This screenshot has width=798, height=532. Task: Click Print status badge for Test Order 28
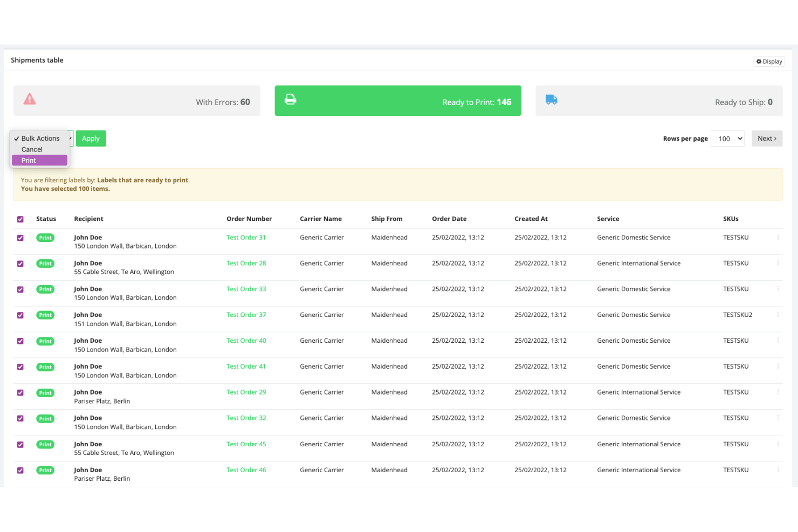pyautogui.click(x=45, y=264)
